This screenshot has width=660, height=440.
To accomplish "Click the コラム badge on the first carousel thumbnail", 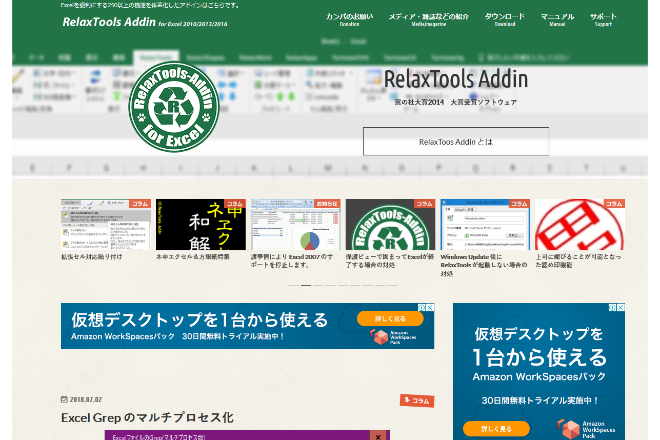I will 140,203.
